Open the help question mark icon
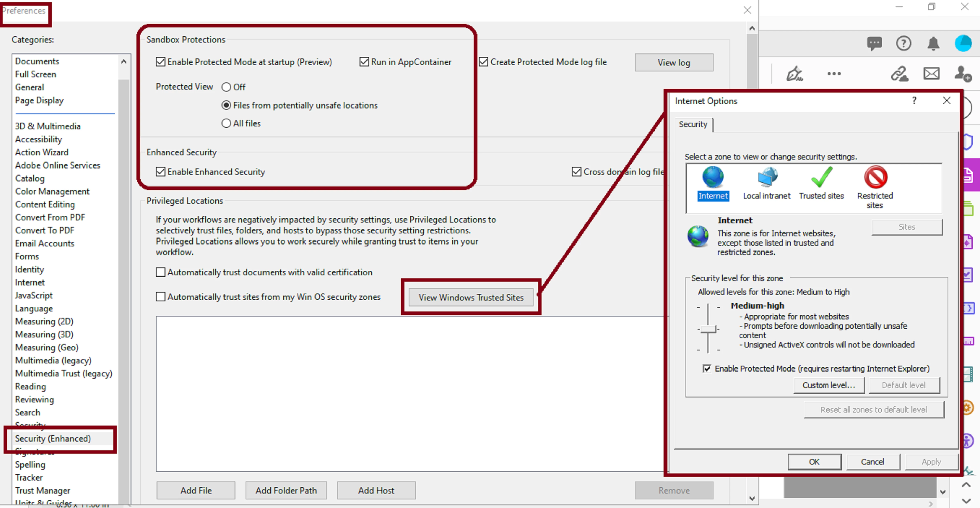 pos(903,43)
